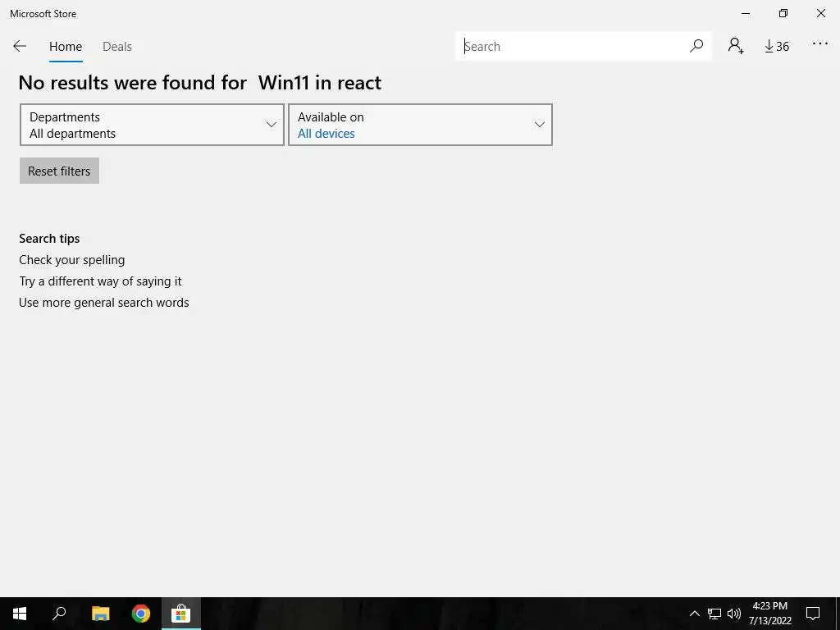840x630 pixels.
Task: Close the Microsoft Store window
Action: [820, 13]
